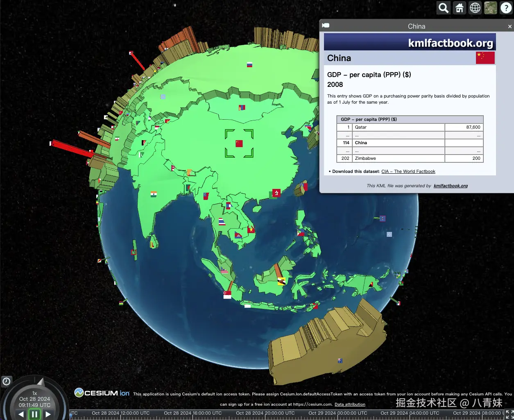This screenshot has height=420, width=514.
Task: Open the Data attribution link
Action: tap(350, 404)
